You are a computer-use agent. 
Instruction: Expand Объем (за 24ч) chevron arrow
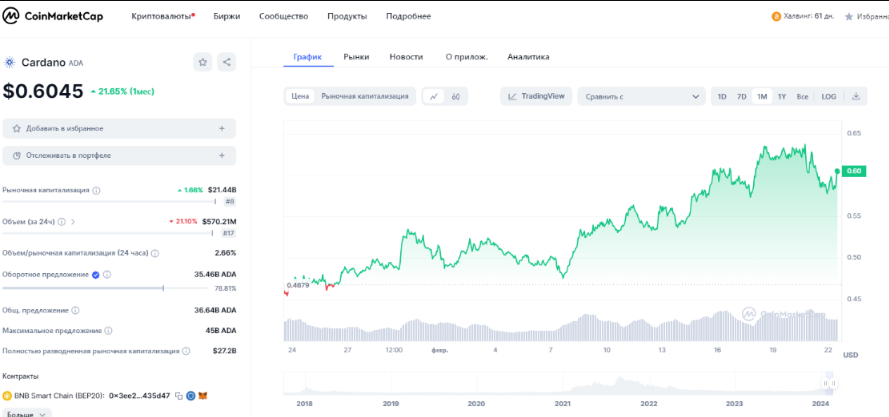[x=73, y=222]
